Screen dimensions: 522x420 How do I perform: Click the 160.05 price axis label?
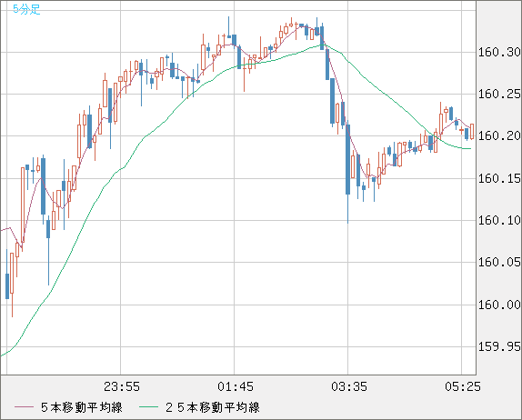[x=499, y=262]
